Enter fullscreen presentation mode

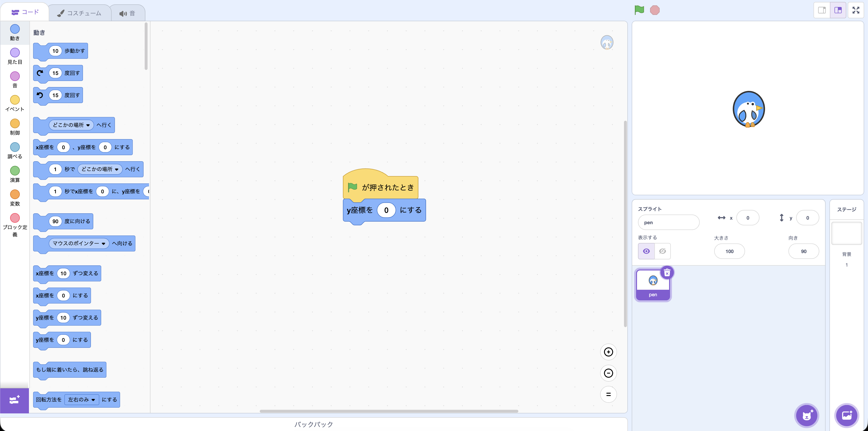point(856,10)
